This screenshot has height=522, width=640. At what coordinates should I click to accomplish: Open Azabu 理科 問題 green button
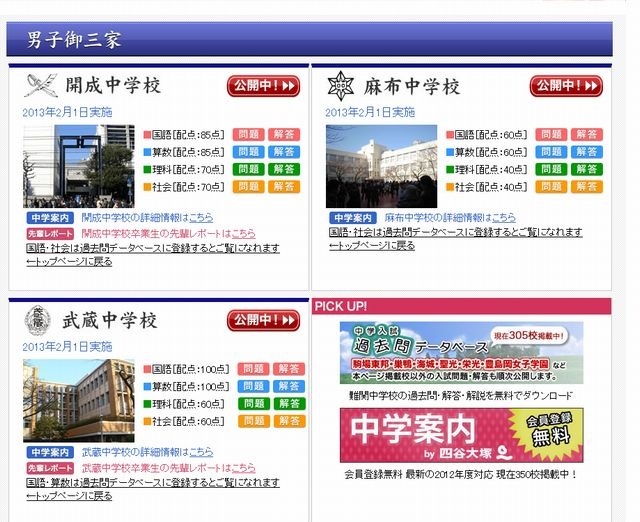point(551,169)
